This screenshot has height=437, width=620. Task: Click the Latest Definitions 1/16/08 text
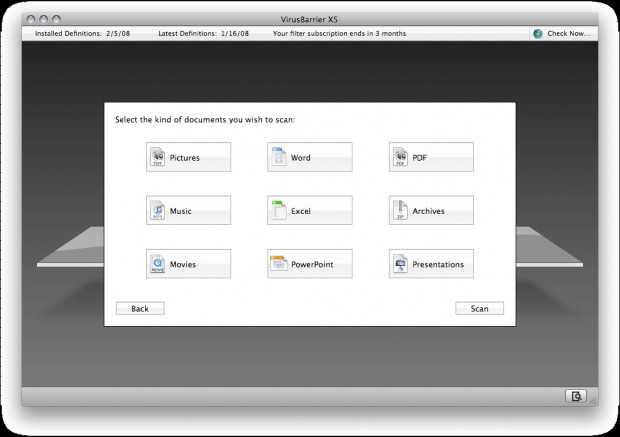pyautogui.click(x=203, y=34)
